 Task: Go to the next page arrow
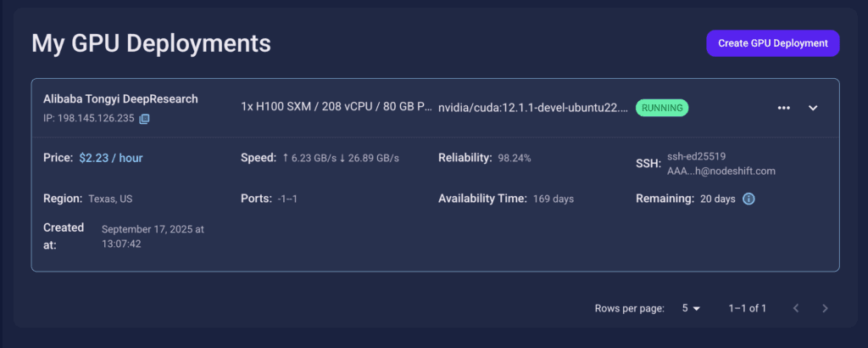(825, 308)
